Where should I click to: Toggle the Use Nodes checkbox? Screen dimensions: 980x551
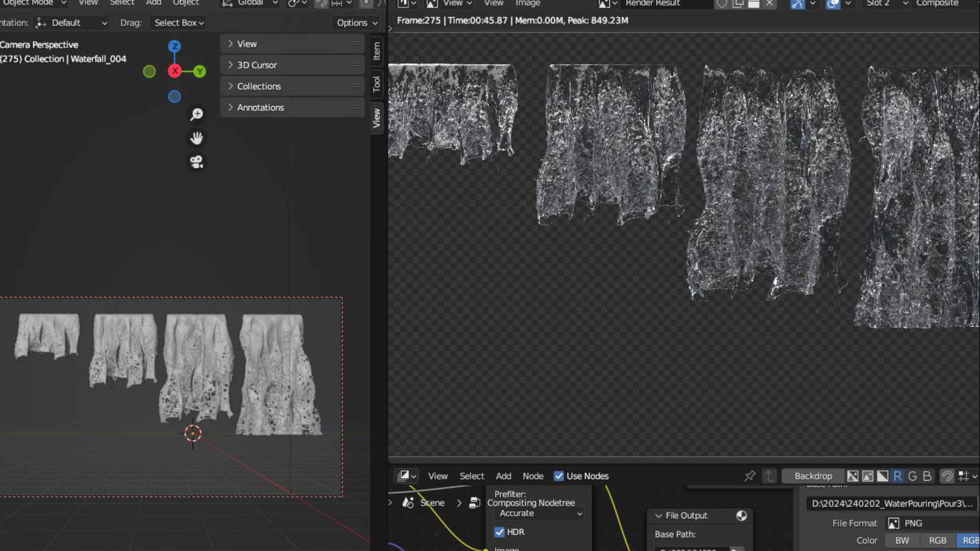pos(559,476)
